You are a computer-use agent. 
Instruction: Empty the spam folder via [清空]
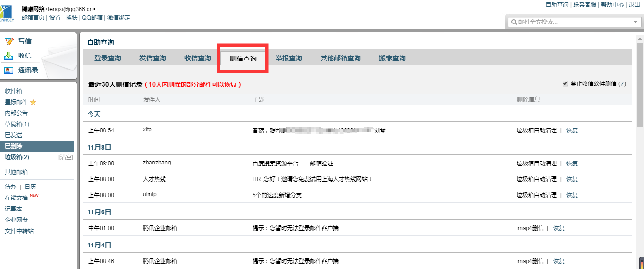(x=66, y=157)
